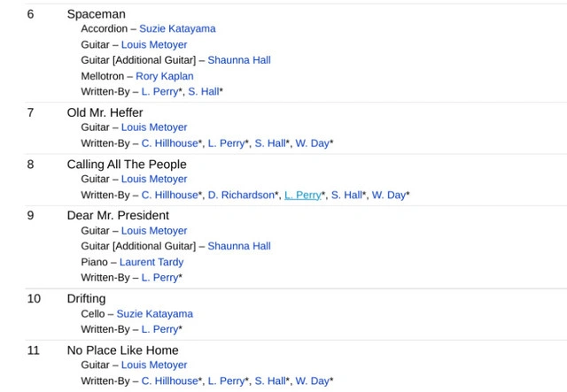Click C. Hillhouse writer link for Old Mr. Heffer
This screenshot has width=567, height=392.
tap(169, 143)
